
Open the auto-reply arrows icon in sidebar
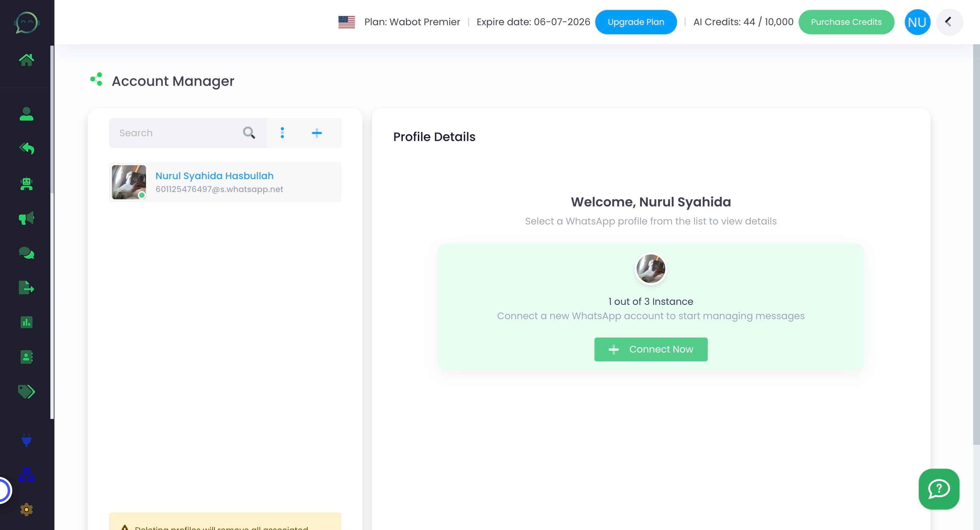click(26, 149)
